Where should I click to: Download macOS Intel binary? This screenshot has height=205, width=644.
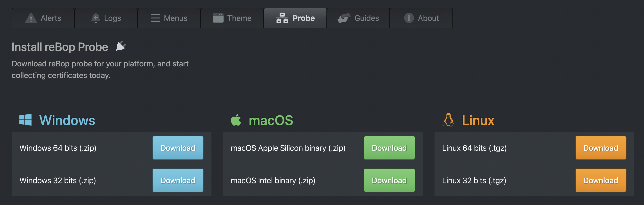tap(389, 180)
